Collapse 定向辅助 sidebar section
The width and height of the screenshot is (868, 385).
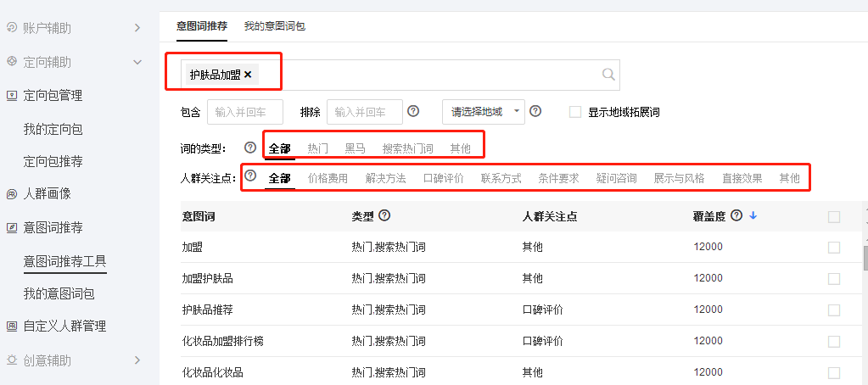click(137, 62)
